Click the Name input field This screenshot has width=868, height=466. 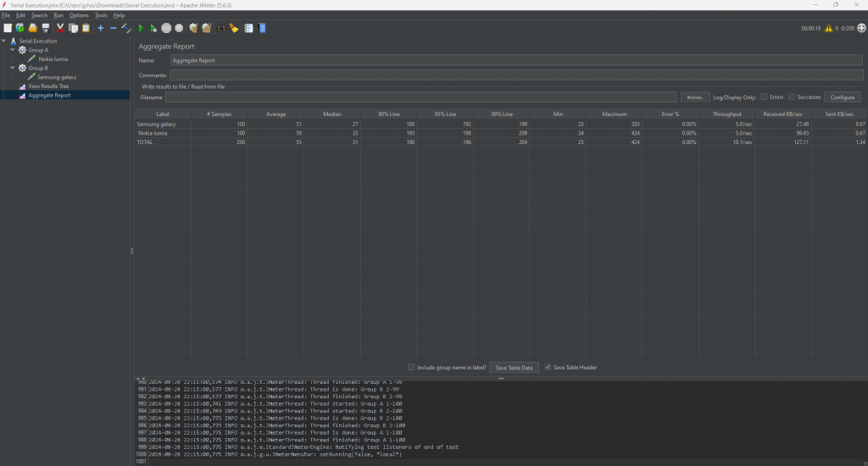pos(516,60)
